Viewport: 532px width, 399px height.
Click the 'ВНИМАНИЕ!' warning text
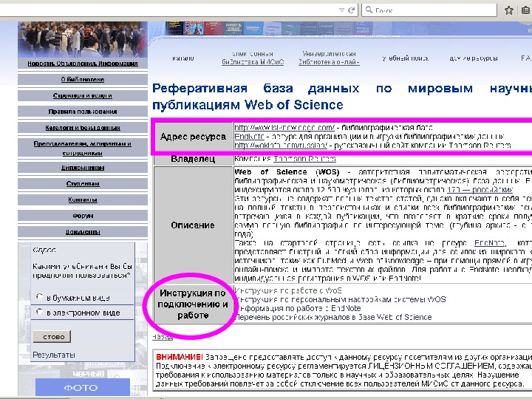click(x=179, y=357)
